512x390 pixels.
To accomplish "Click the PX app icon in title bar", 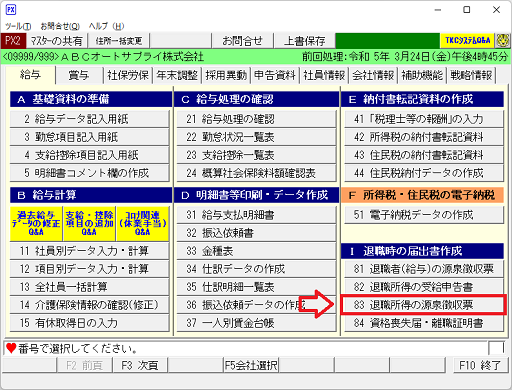I will 11,10.
